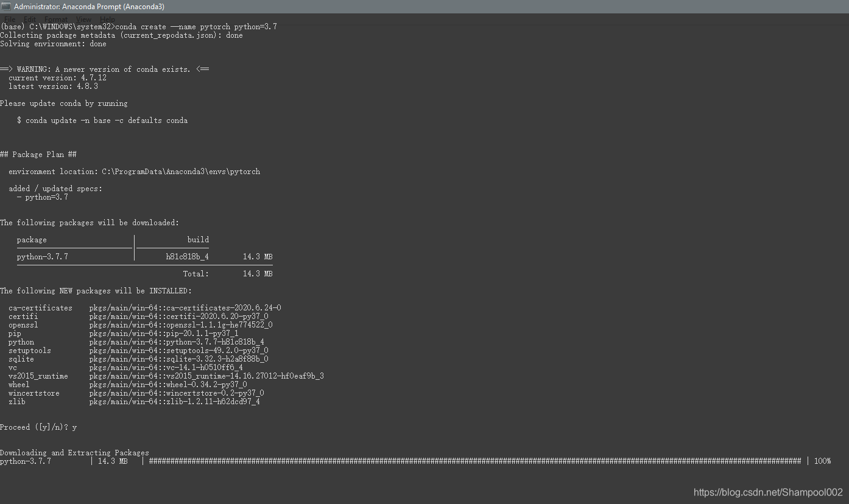Click the '## Package Plan ##' heading
Screen dimensions: 849x504
(x=38, y=155)
